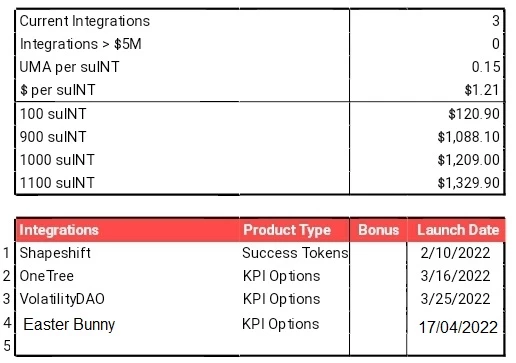516x363 pixels.
Task: Select the $1.21 price cell
Action: coord(427,90)
